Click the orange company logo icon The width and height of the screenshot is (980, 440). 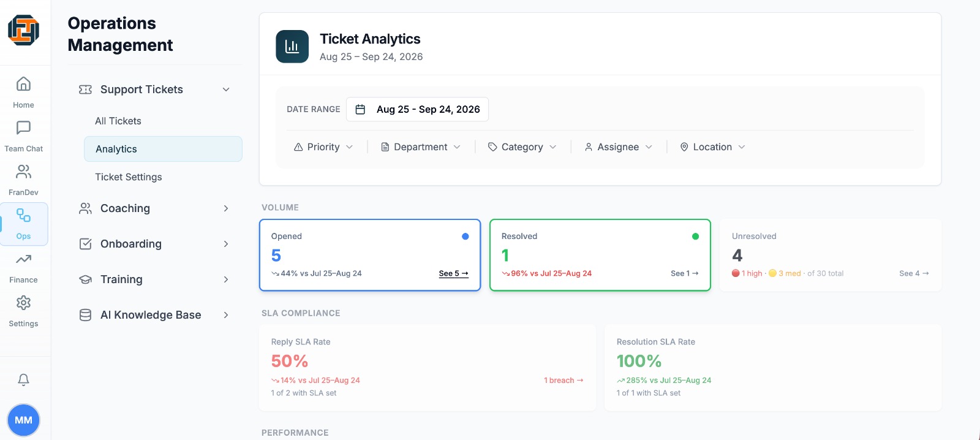(23, 30)
